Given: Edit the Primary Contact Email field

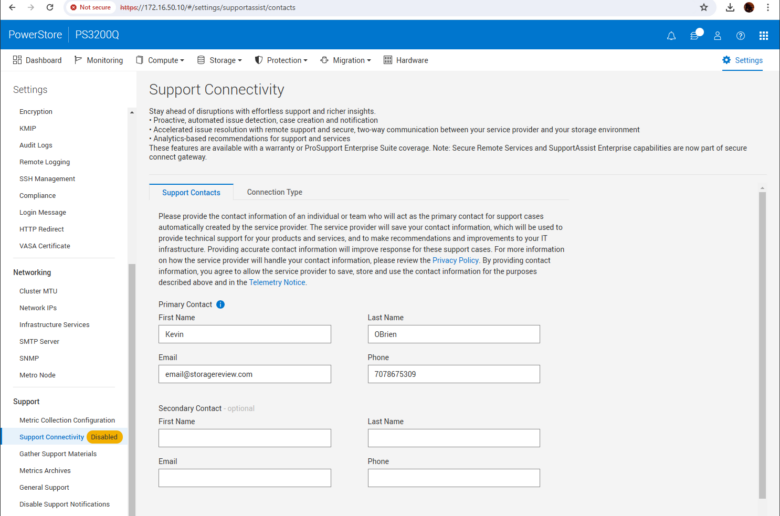Looking at the screenshot, I should [245, 374].
